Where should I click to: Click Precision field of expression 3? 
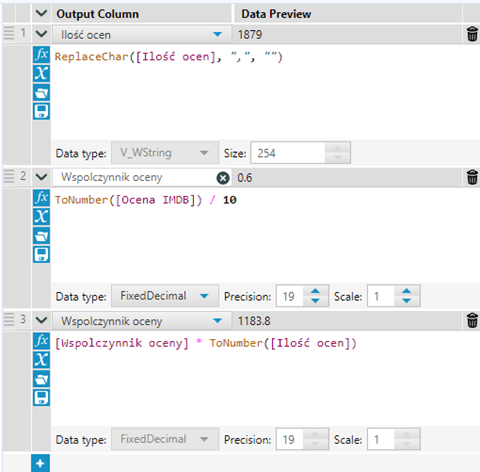(290, 439)
